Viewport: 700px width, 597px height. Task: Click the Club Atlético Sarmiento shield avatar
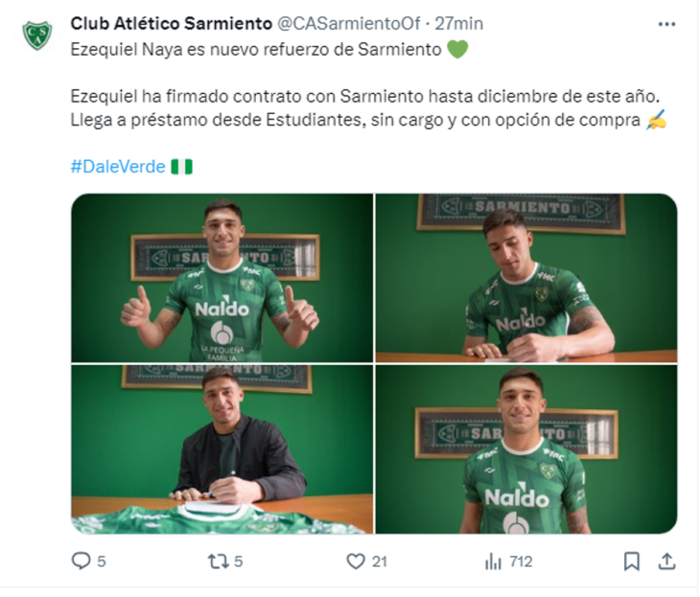(37, 34)
